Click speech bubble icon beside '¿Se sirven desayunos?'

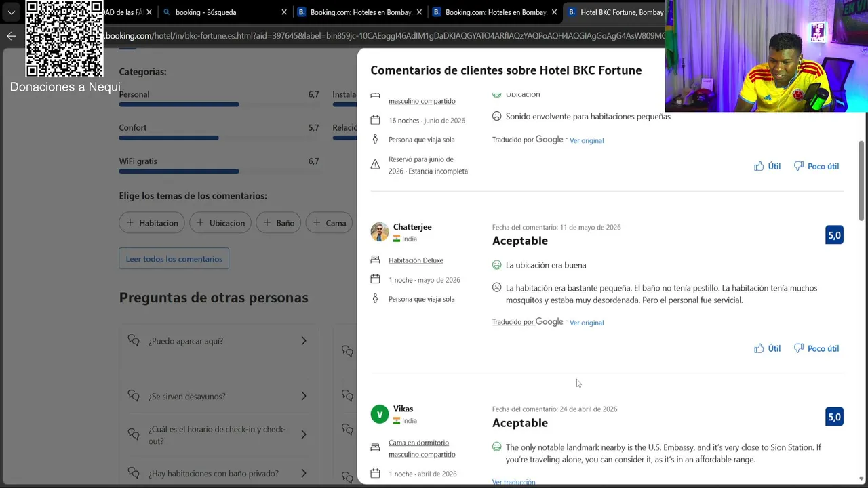tap(134, 396)
